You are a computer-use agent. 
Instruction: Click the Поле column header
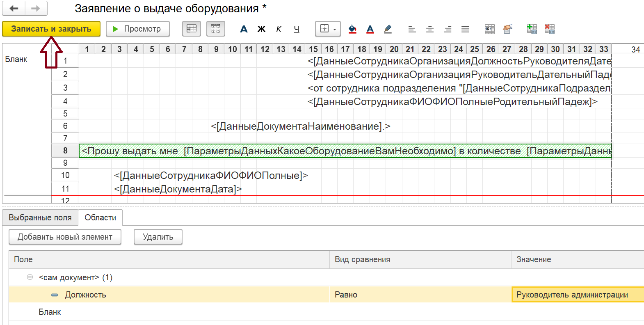(169, 259)
